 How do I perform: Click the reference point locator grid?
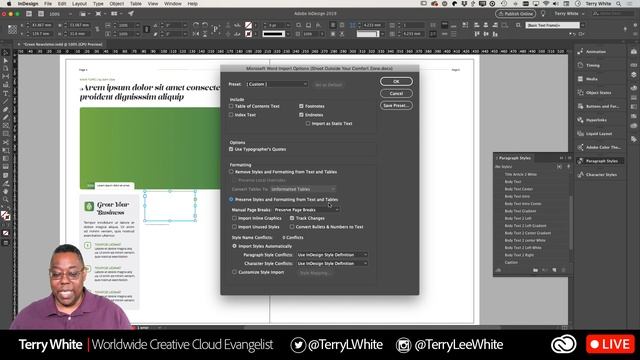(12, 29)
